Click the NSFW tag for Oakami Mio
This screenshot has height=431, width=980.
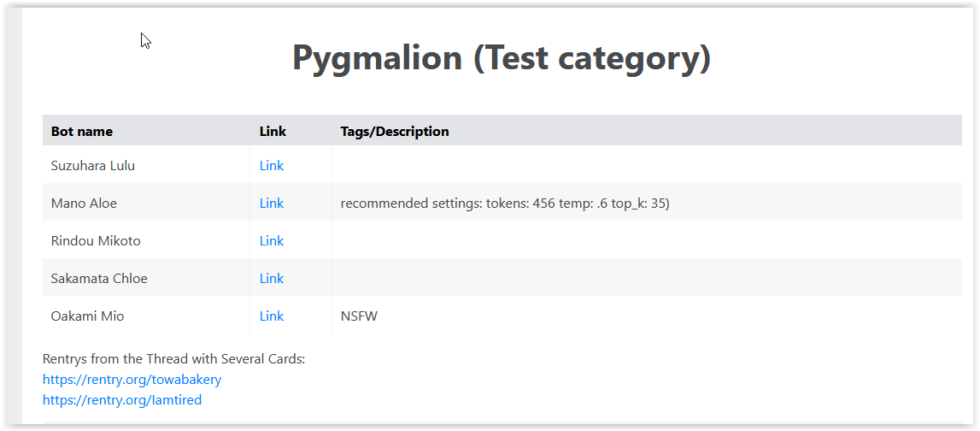pos(359,316)
